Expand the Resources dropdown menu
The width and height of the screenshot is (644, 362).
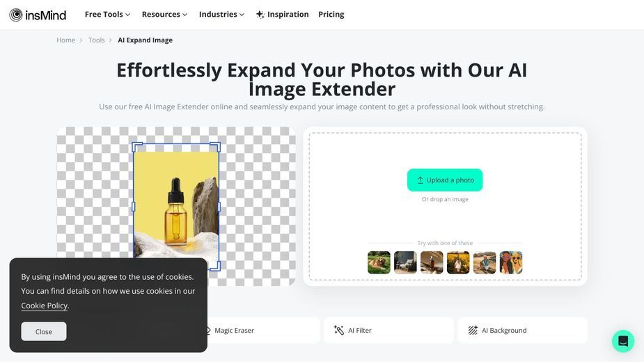(x=164, y=15)
